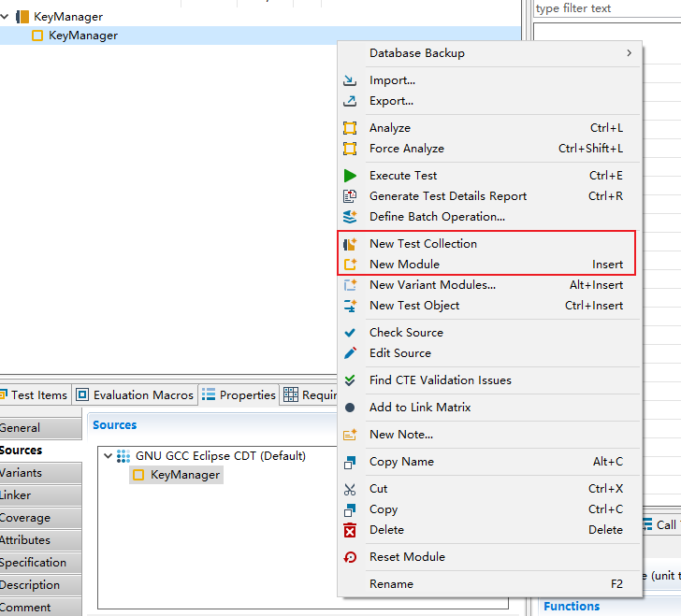681x616 pixels.
Task: Choose New Module from the context menu
Action: point(489,265)
